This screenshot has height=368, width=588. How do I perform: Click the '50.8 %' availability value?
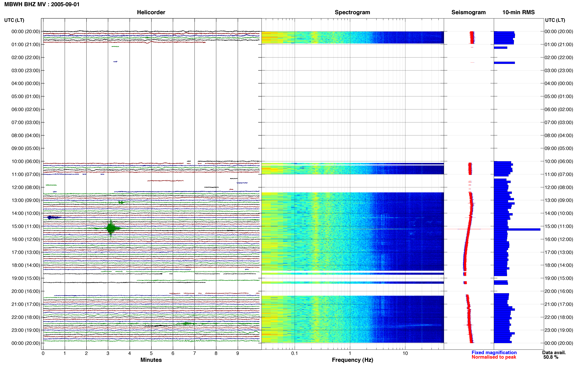[551, 357]
